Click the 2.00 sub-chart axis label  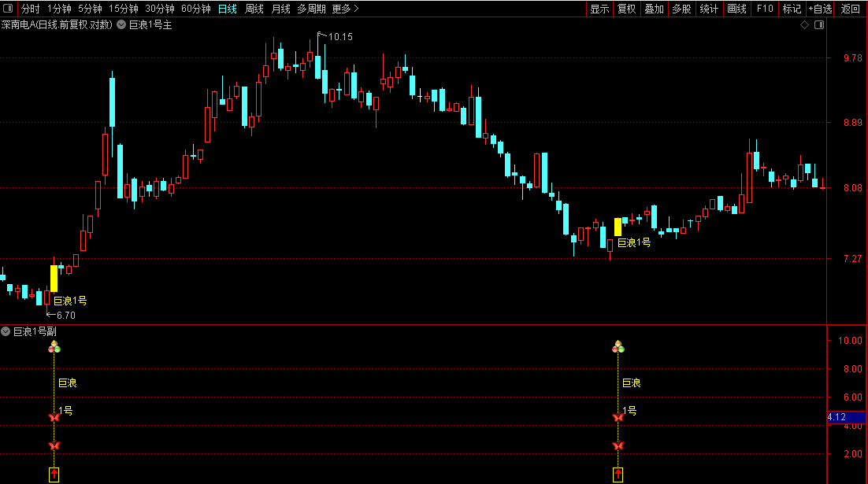[x=852, y=454]
